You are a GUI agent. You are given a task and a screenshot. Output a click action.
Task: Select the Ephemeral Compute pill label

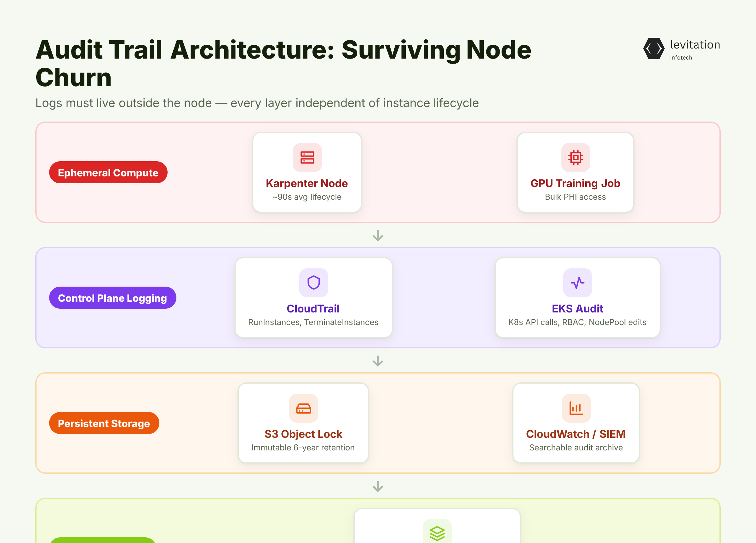108,172
